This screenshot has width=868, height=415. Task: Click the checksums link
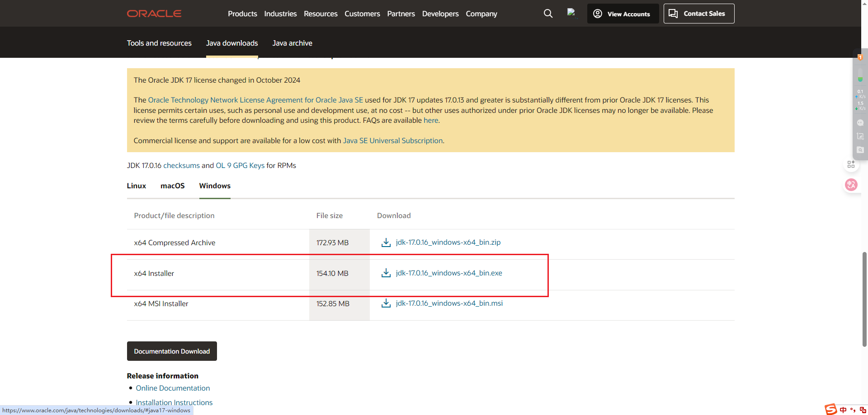point(181,165)
